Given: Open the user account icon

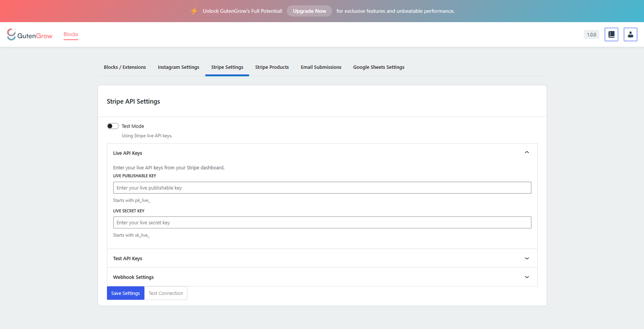Looking at the screenshot, I should click(x=630, y=35).
